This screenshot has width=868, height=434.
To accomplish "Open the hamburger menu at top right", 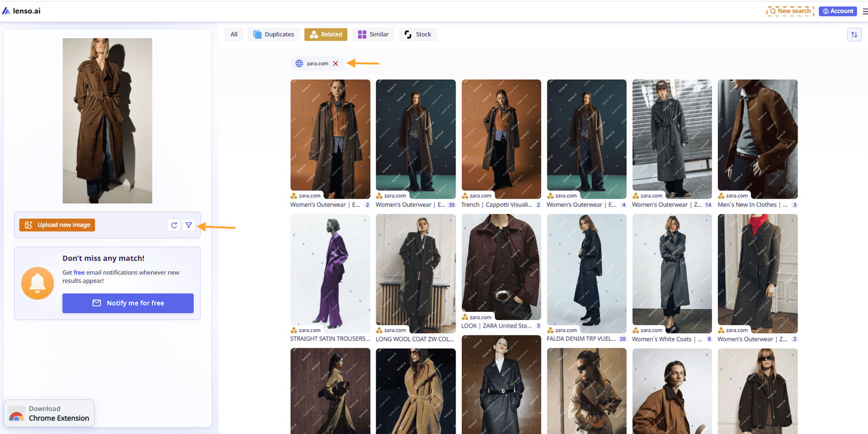I will pos(865,10).
